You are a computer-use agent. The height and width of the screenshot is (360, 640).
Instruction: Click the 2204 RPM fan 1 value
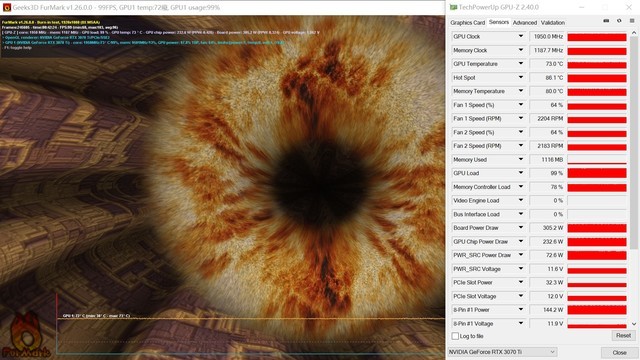[550, 118]
